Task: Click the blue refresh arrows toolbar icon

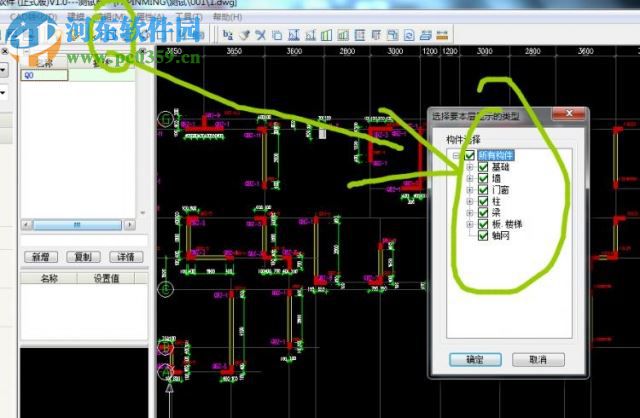Action: click(409, 35)
